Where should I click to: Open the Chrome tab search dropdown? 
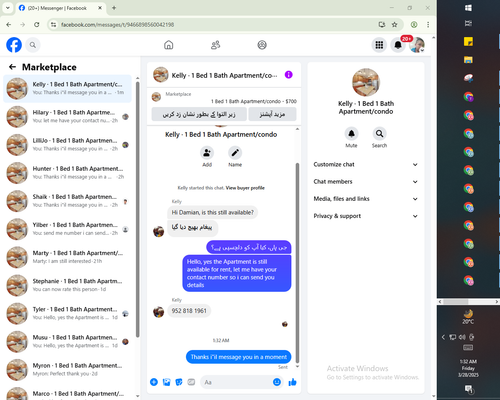[8, 8]
